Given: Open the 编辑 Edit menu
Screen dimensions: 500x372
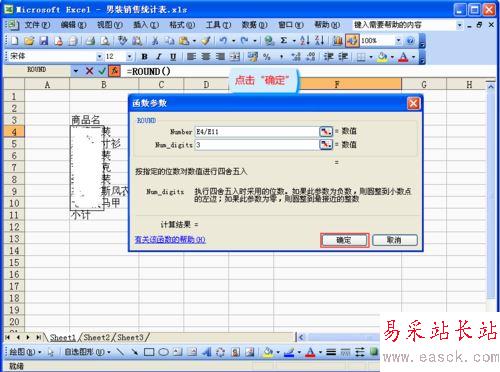Looking at the screenshot, I should point(73,25).
